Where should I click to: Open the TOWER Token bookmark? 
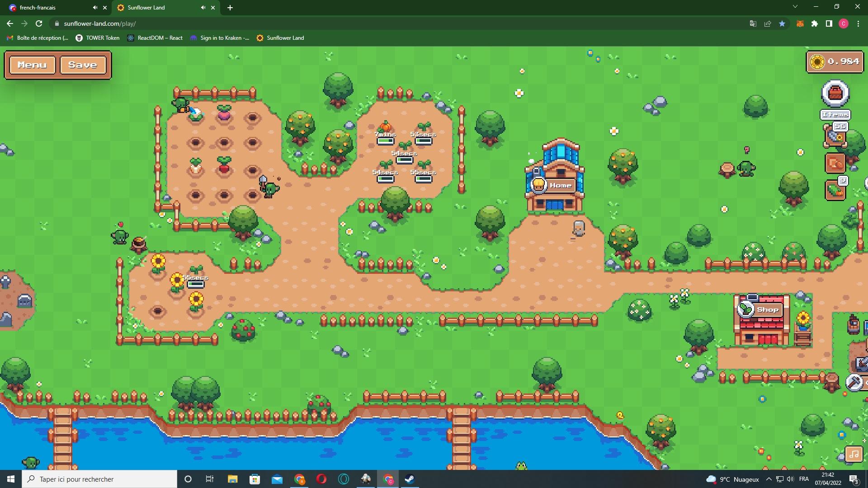98,38
